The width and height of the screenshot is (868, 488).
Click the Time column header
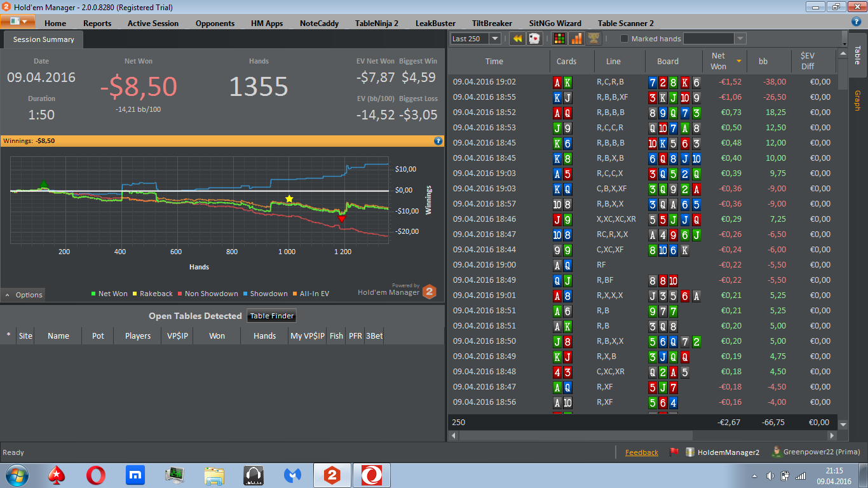pyautogui.click(x=499, y=62)
